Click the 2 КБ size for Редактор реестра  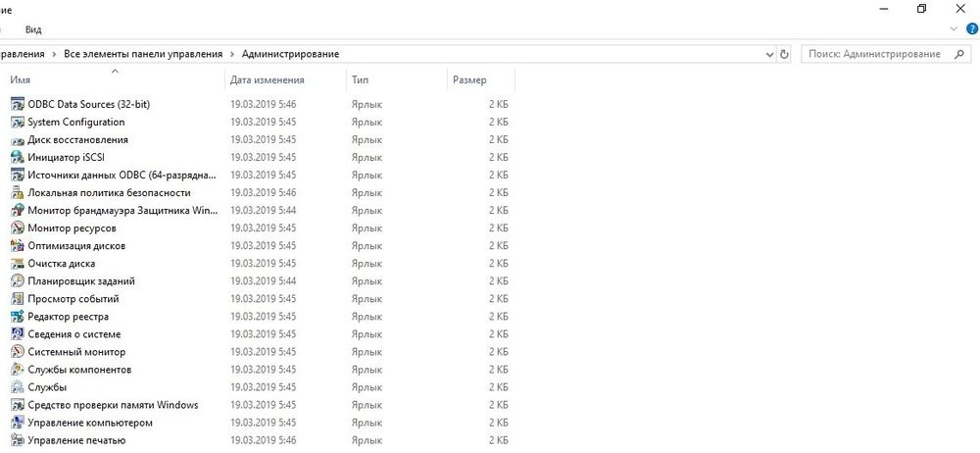[499, 317]
